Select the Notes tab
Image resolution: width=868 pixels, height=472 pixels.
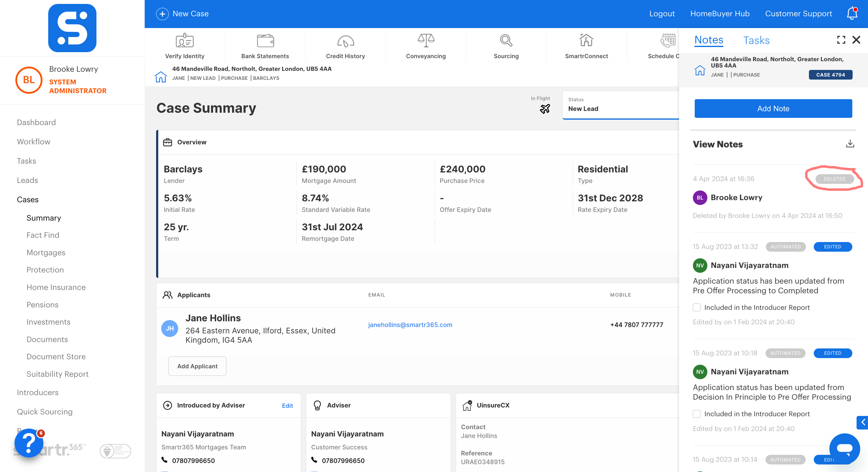[709, 40]
